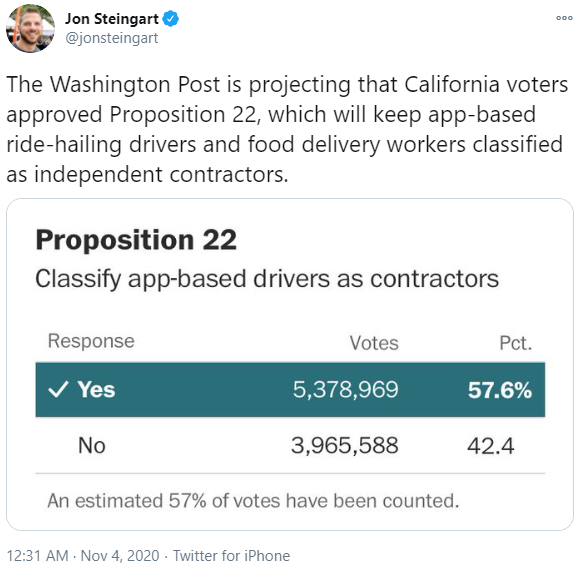This screenshot has width=580, height=578.
Task: Click the Jon Steingart display name
Action: click(112, 18)
